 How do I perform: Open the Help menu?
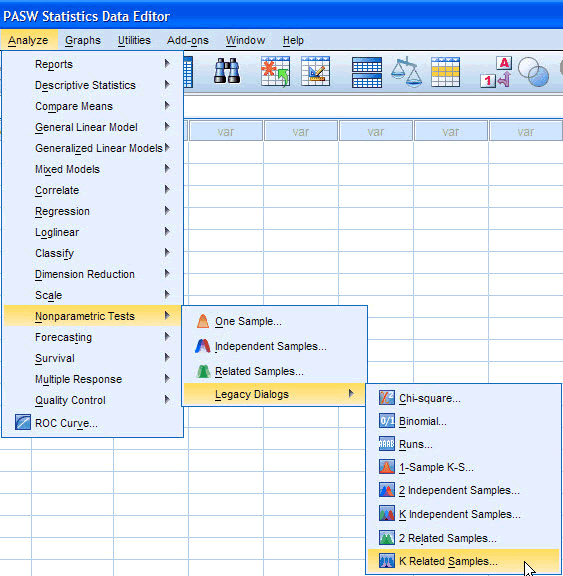click(x=293, y=40)
